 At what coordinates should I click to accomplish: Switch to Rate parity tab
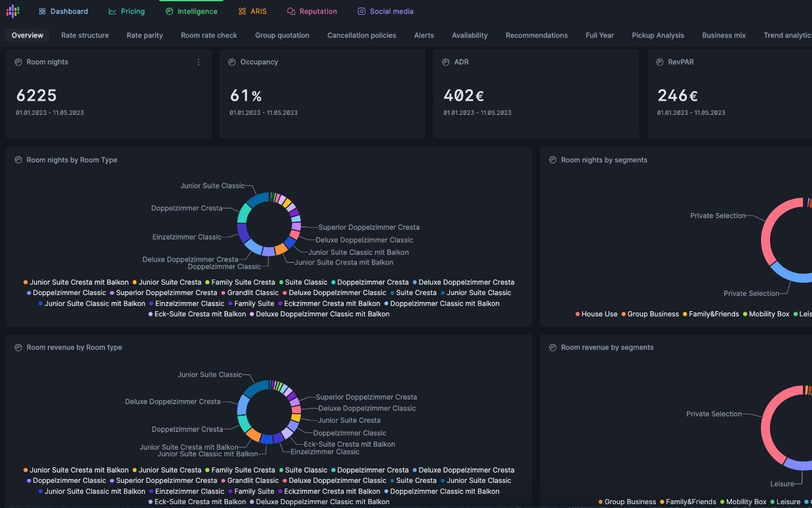coord(145,36)
